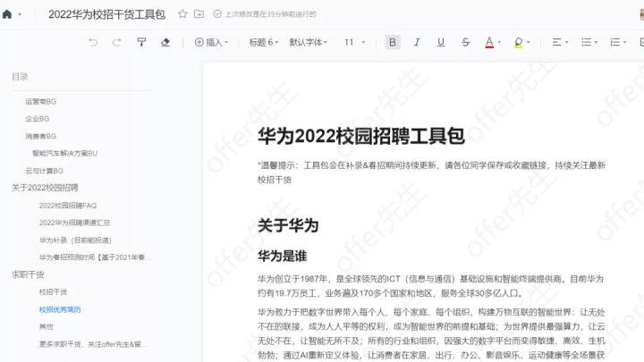Jump to 云与计算BG in outline
644x362 pixels.
tap(45, 171)
